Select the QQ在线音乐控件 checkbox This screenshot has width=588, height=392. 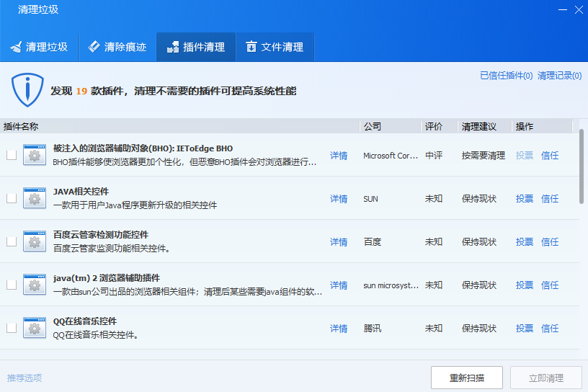(x=12, y=328)
